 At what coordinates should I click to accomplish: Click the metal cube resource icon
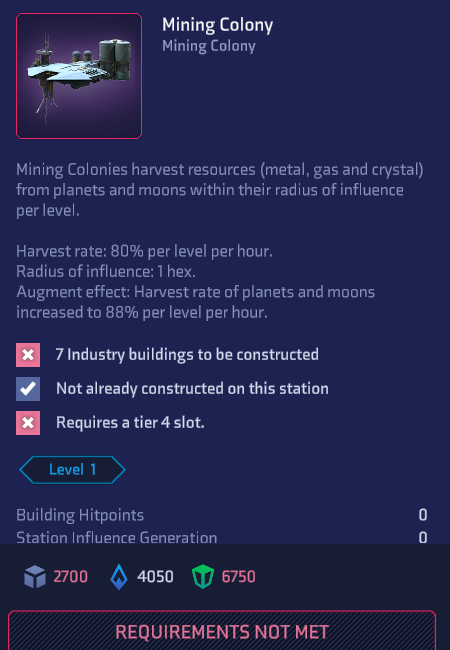click(x=35, y=577)
